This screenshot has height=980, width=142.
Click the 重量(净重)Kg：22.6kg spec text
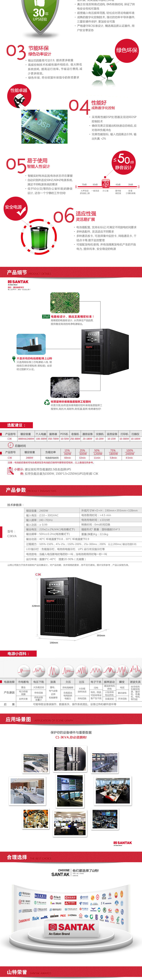point(95,534)
